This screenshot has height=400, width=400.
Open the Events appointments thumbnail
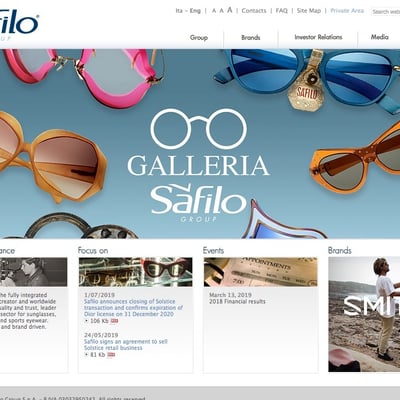click(x=261, y=272)
